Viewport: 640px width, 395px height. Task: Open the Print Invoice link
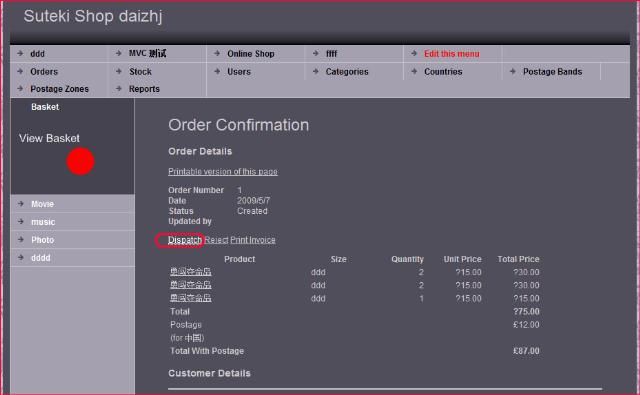tap(253, 240)
